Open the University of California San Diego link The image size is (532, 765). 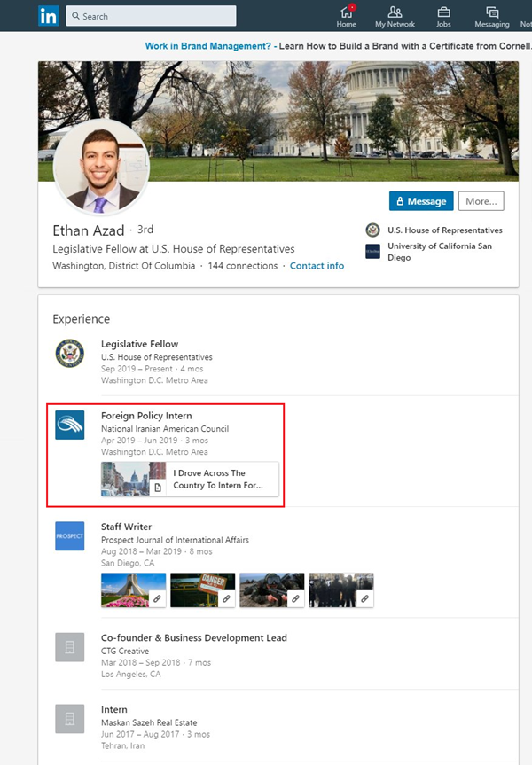point(440,252)
